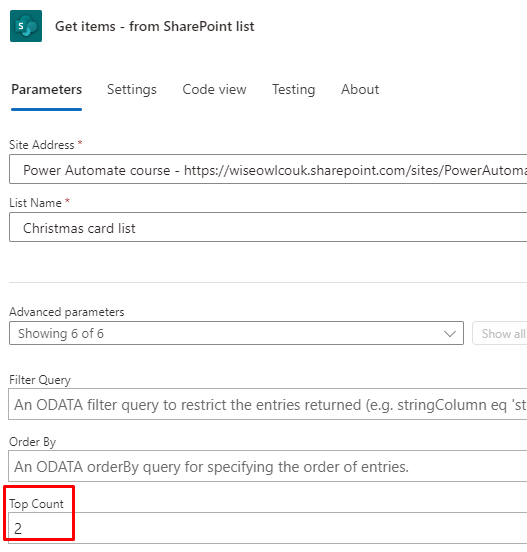Expand the Advanced parameters dropdown
Screen dimensions: 527x552
[236, 333]
